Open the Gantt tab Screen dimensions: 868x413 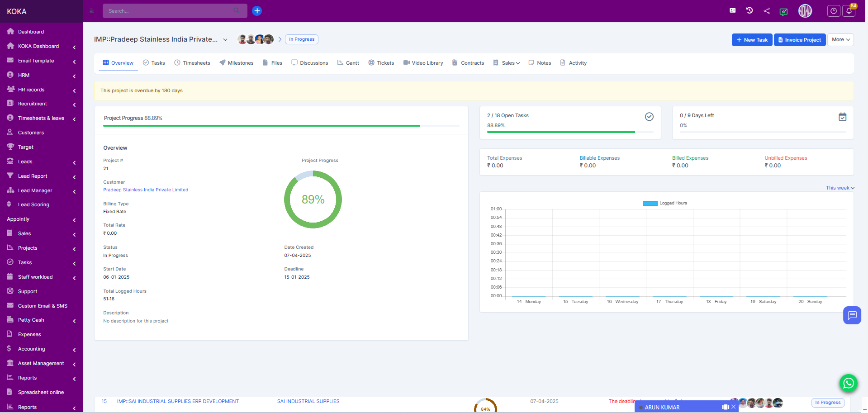(x=348, y=63)
